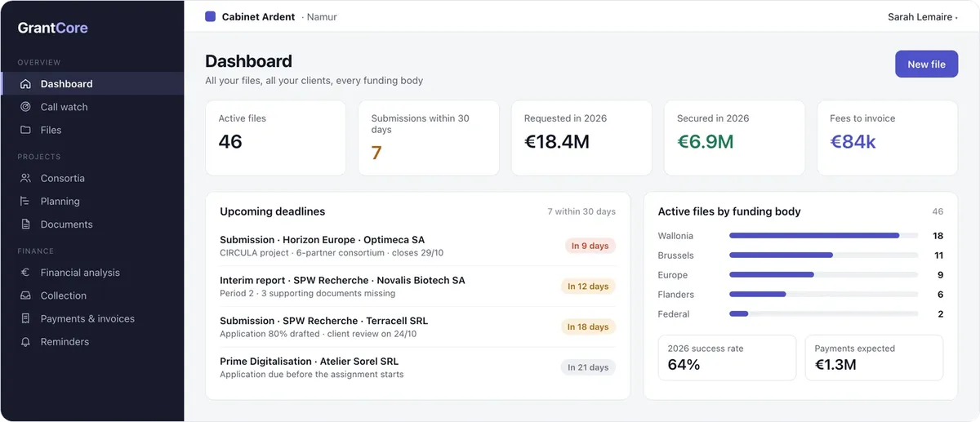Viewport: 980px width, 422px height.
Task: Click the Federal progress bar
Action: (824, 314)
